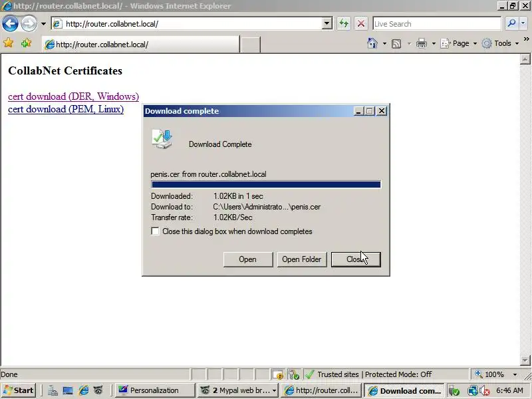Click the IE Forward navigation arrow
The width and height of the screenshot is (532, 399).
point(29,24)
